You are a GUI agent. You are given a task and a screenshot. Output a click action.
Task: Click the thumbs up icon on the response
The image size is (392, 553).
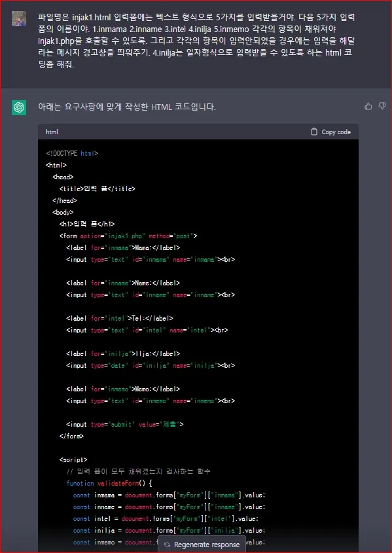tap(368, 106)
